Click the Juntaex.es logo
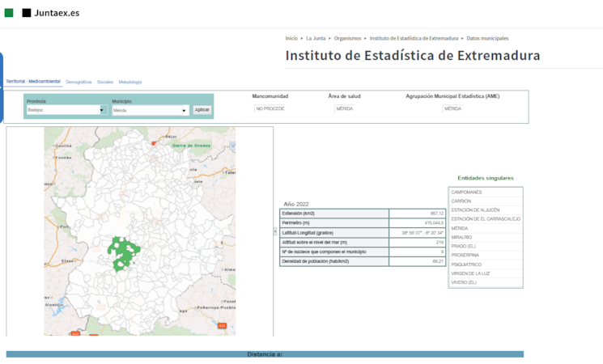This screenshot has height=364, width=603. pyautogui.click(x=50, y=13)
